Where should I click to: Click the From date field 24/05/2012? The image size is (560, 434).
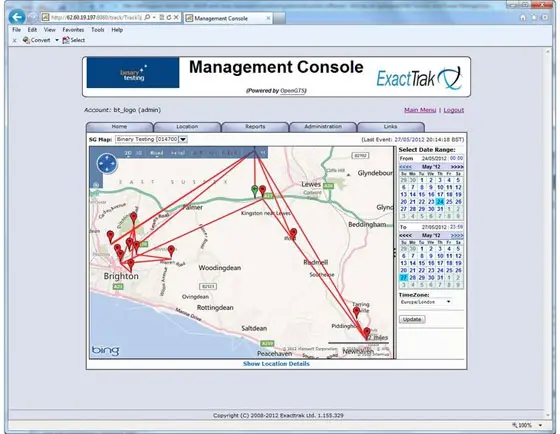pyautogui.click(x=434, y=158)
